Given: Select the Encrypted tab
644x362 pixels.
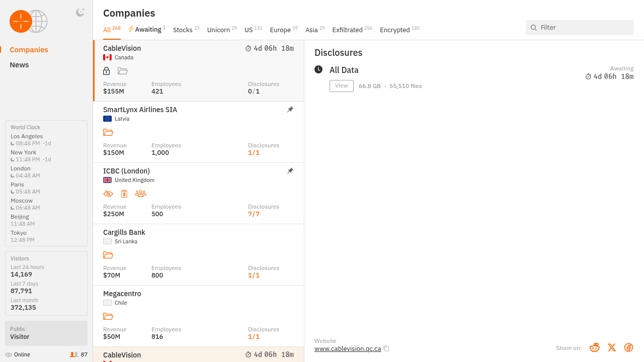Looking at the screenshot, I should click(399, 30).
